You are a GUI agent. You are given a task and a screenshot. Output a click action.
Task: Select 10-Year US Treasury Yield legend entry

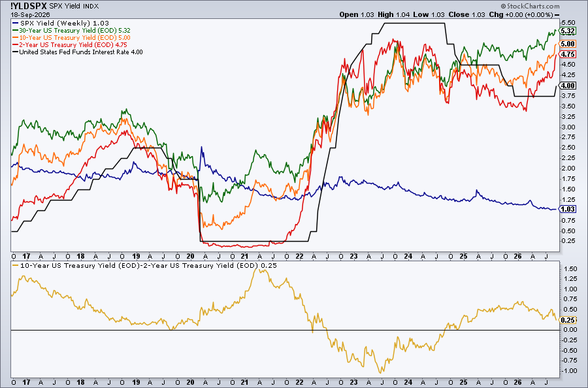point(72,37)
